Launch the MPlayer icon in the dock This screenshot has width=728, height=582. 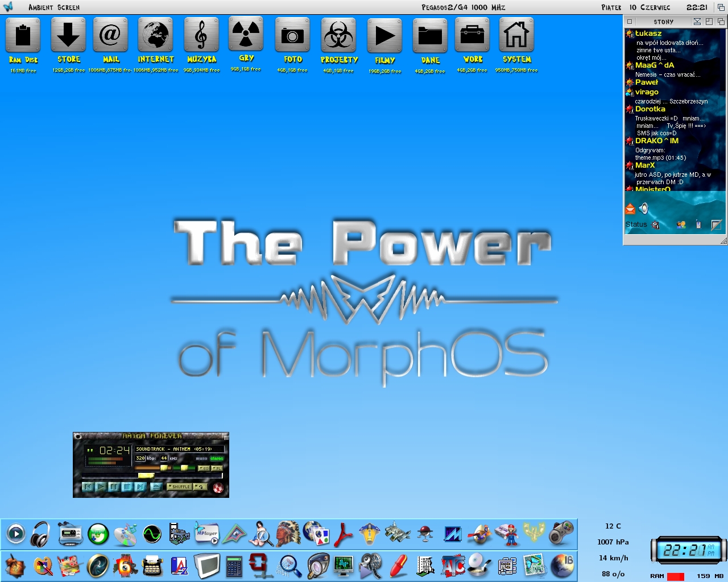(206, 534)
